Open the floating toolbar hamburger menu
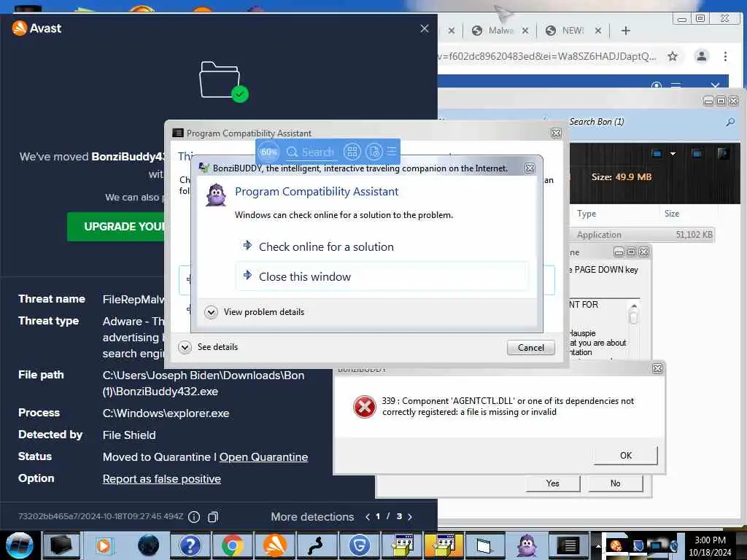This screenshot has height=560, width=747. coord(392,152)
